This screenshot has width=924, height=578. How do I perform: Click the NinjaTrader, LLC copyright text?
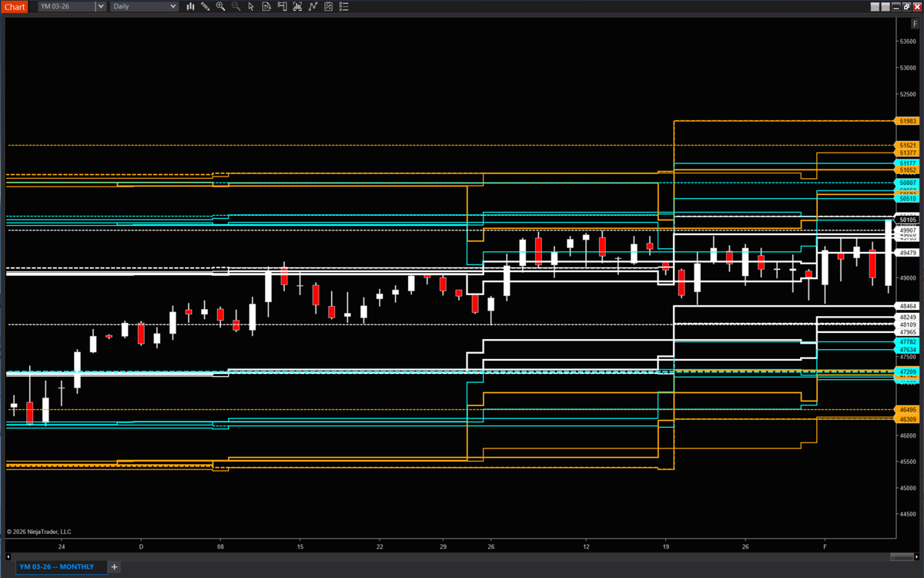click(x=41, y=532)
